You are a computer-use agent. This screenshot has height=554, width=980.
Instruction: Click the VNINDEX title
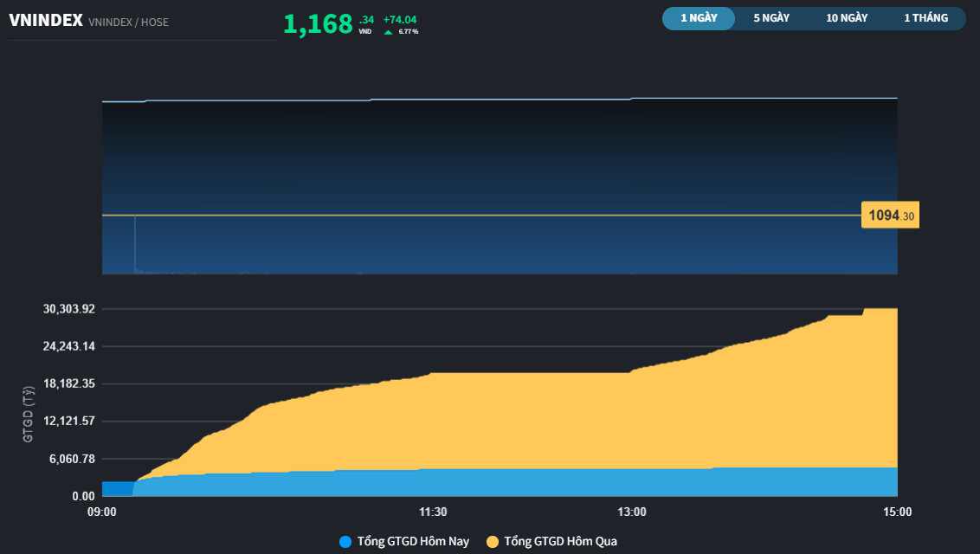(x=46, y=21)
